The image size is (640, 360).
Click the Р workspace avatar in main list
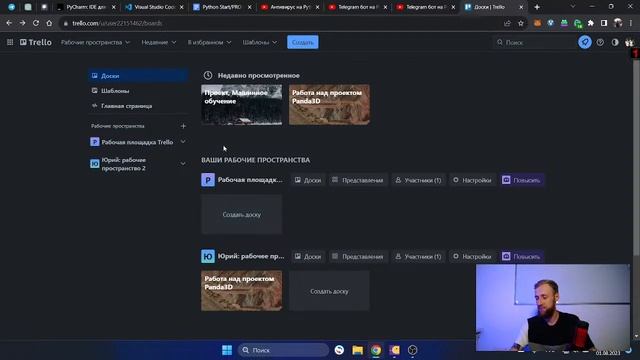pyautogui.click(x=208, y=180)
